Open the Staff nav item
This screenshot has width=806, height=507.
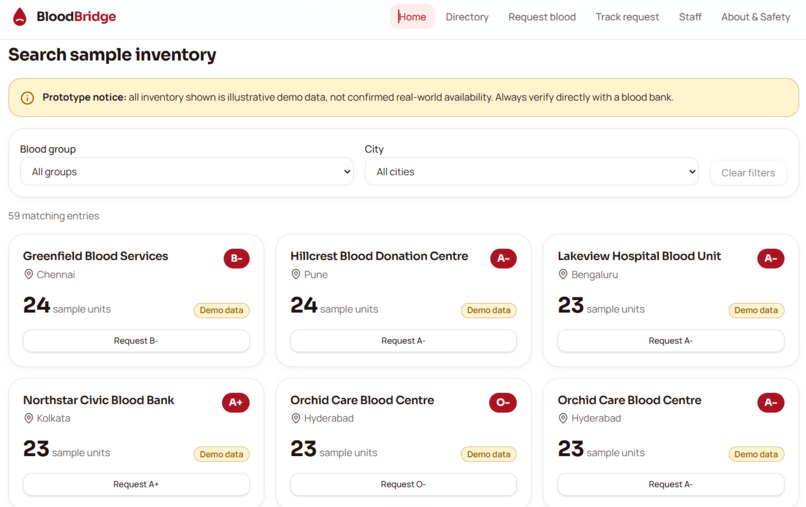(x=690, y=17)
